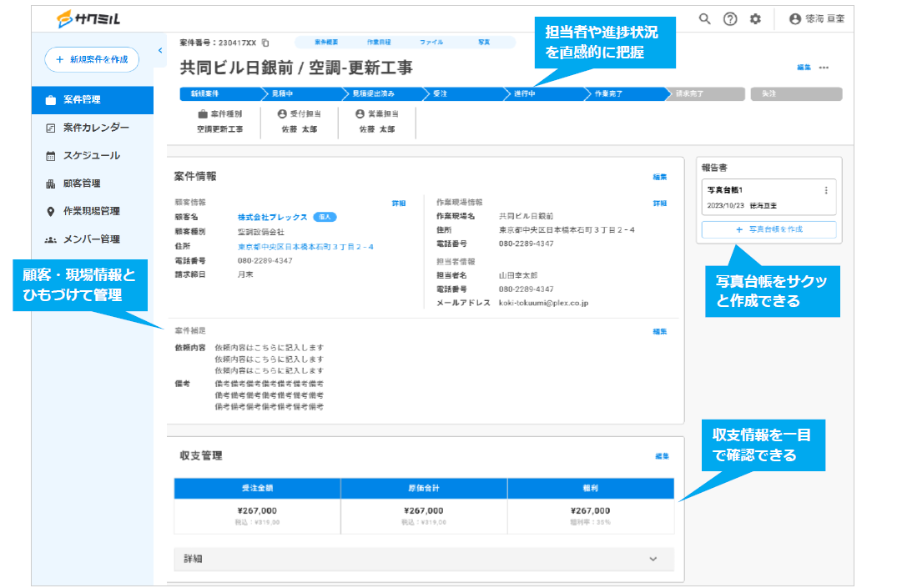Click the location pin icon beside 作業現場管理
This screenshot has width=897, height=588.
(x=50, y=212)
